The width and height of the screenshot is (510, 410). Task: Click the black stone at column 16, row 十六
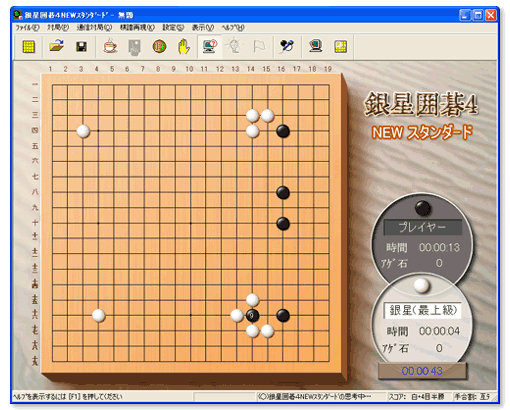[x=283, y=315]
